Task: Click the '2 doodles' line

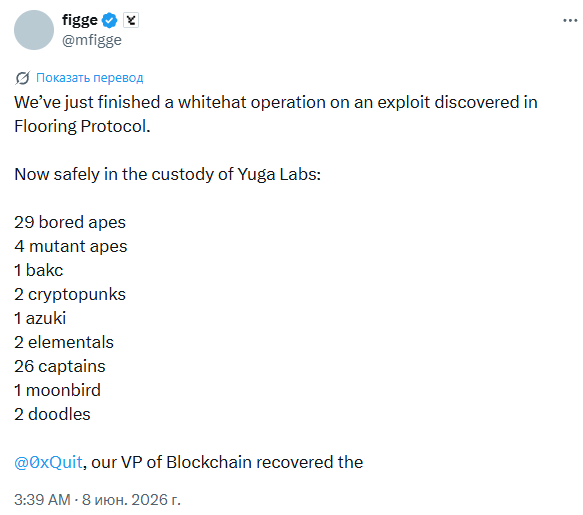Action: [x=52, y=414]
